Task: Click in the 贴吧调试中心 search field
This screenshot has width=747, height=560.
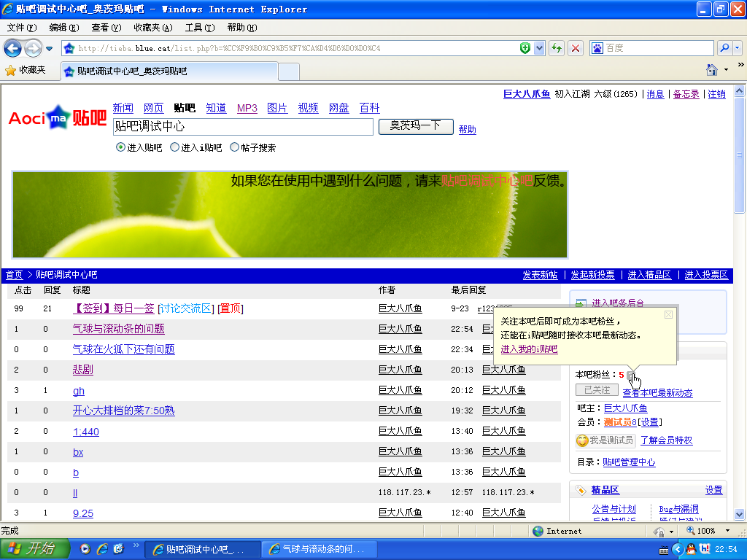Action: click(x=243, y=127)
